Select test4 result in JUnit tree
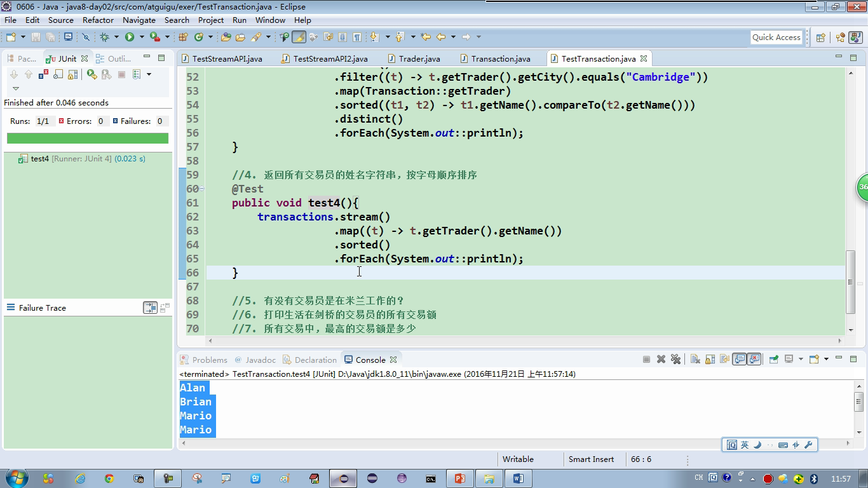Viewport: 868px width, 488px height. 81,158
